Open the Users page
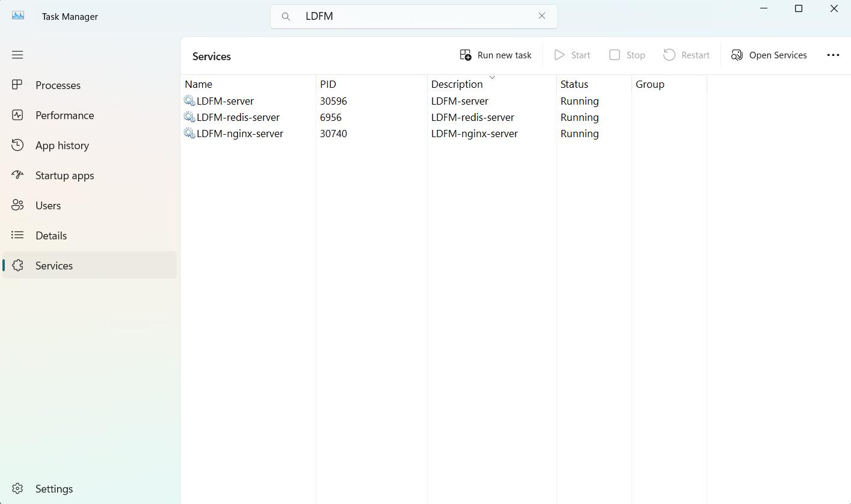The height and width of the screenshot is (504, 851). click(48, 206)
